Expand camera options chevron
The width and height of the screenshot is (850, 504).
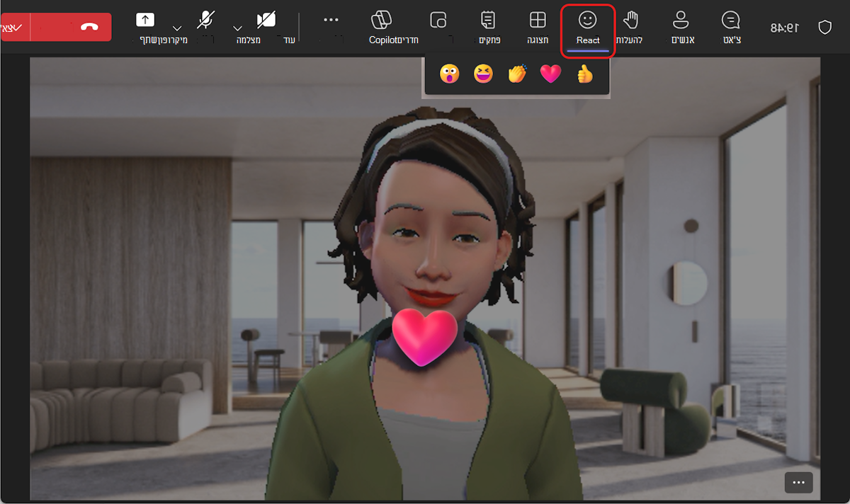(x=237, y=28)
